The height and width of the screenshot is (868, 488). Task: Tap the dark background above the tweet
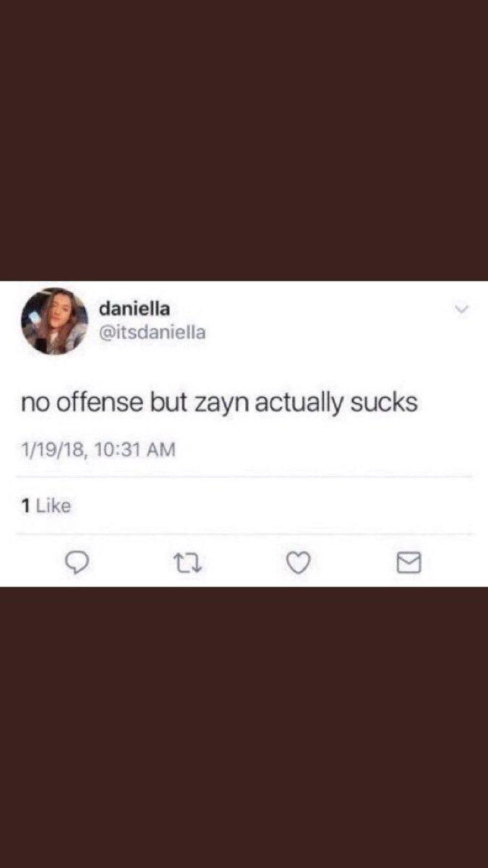(244, 140)
